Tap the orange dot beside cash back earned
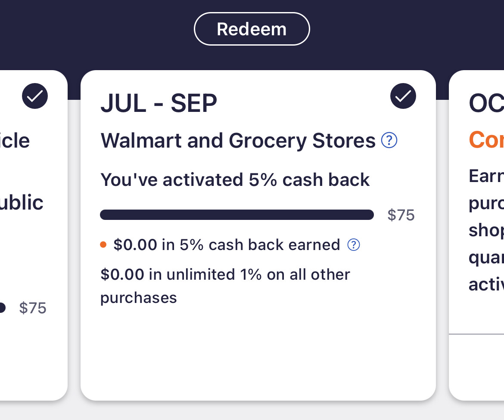The width and height of the screenshot is (504, 420). click(103, 245)
